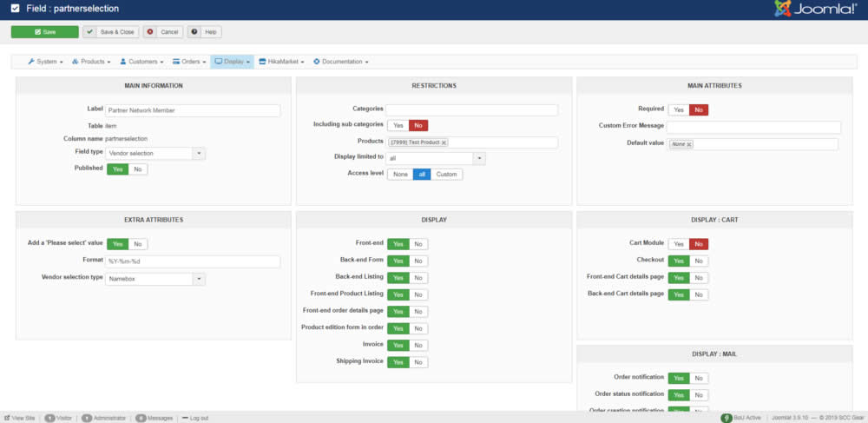Image resolution: width=868 pixels, height=423 pixels.
Task: Set Including sub categories to Yes
Action: [398, 126]
